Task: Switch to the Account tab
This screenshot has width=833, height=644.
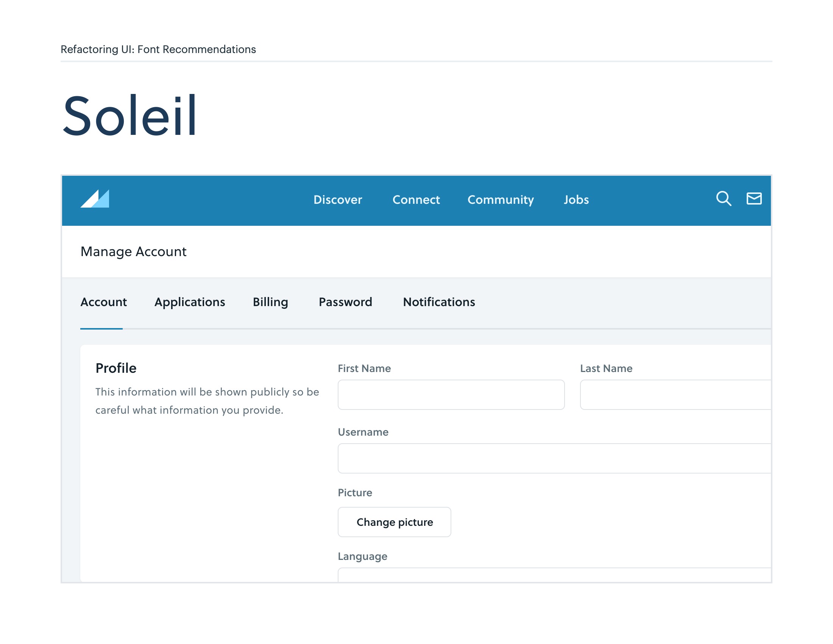Action: click(103, 302)
